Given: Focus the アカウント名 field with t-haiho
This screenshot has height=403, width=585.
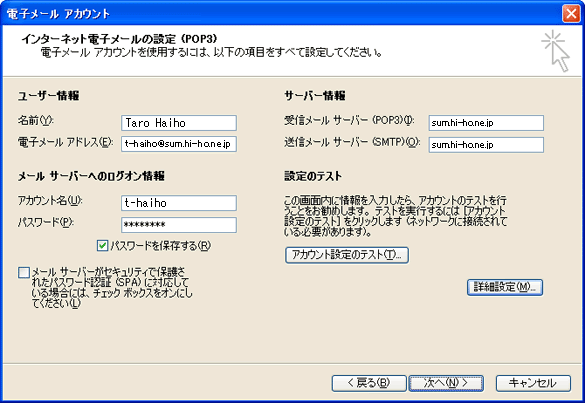Looking at the screenshot, I should coord(179,203).
